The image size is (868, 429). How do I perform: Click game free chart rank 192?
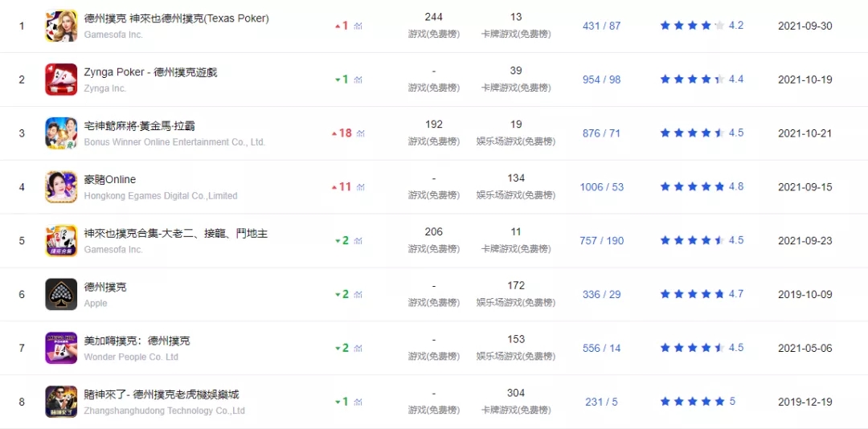[433, 125]
